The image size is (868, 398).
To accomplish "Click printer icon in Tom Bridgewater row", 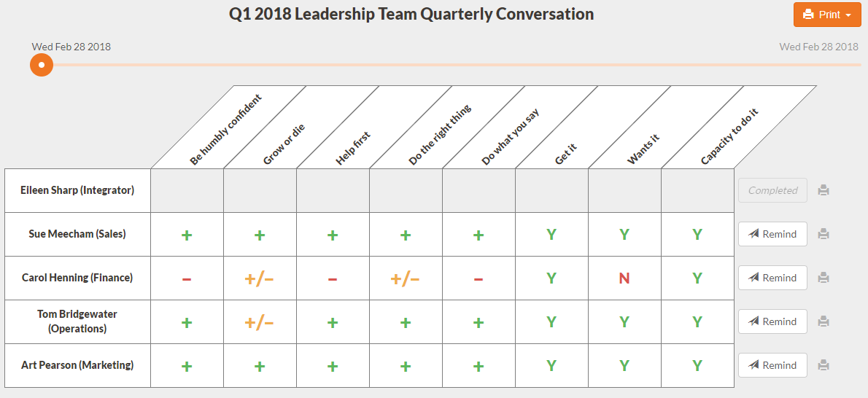I will (824, 321).
